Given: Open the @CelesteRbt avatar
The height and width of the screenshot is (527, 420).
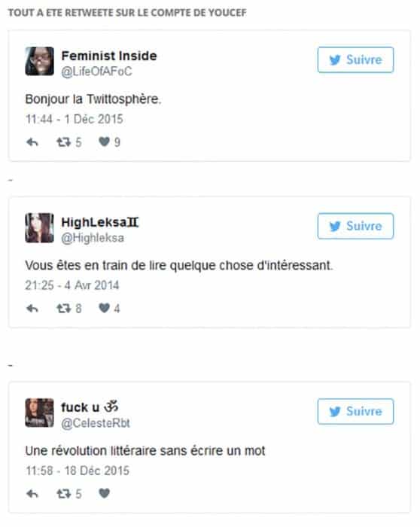Looking at the screenshot, I should [x=39, y=413].
